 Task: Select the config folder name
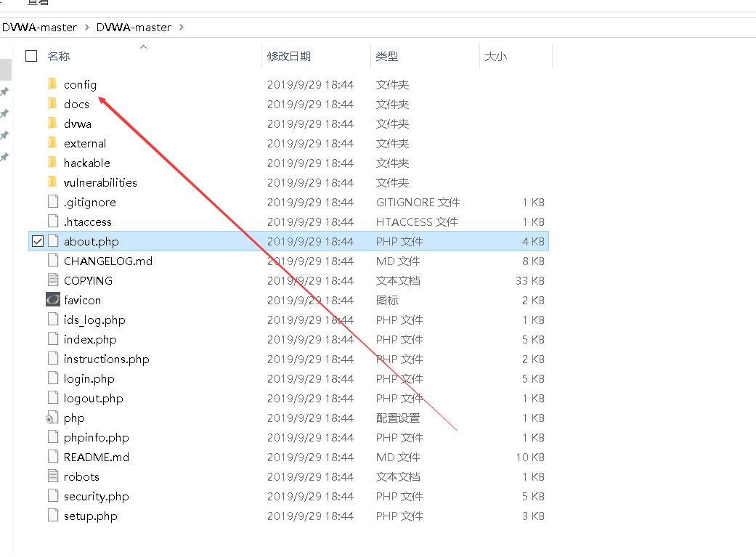(80, 85)
